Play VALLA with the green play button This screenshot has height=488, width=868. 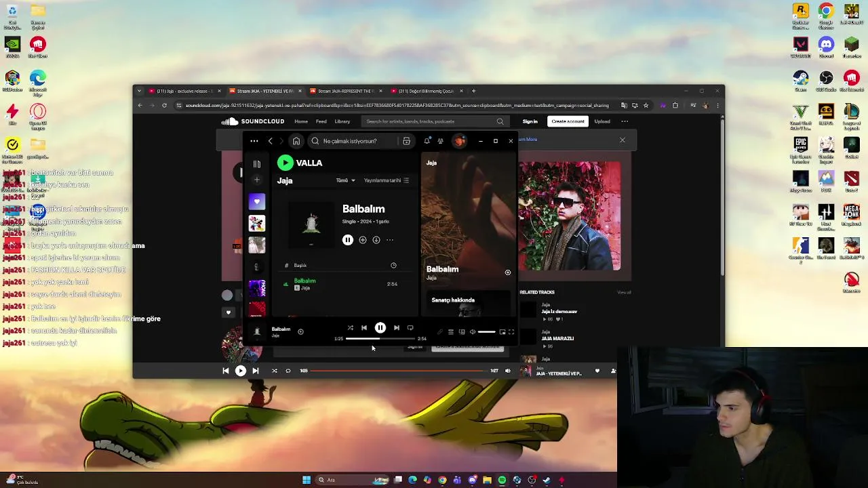[x=285, y=163]
